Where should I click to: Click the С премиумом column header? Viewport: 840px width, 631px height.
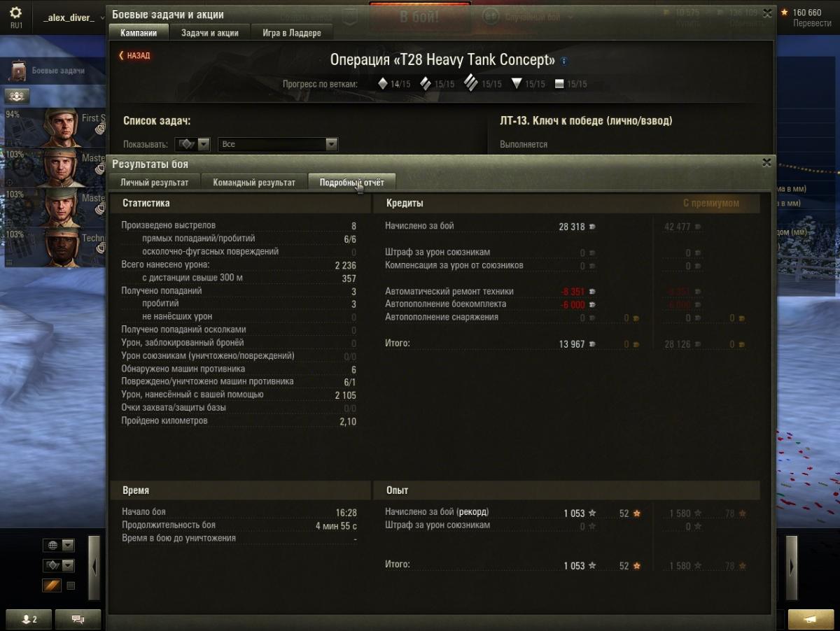click(710, 203)
